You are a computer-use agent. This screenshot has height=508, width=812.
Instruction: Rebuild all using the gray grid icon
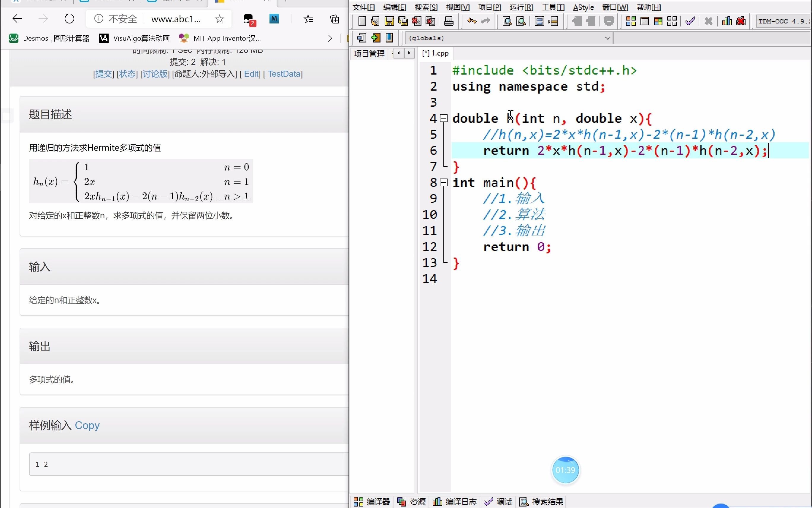point(672,21)
